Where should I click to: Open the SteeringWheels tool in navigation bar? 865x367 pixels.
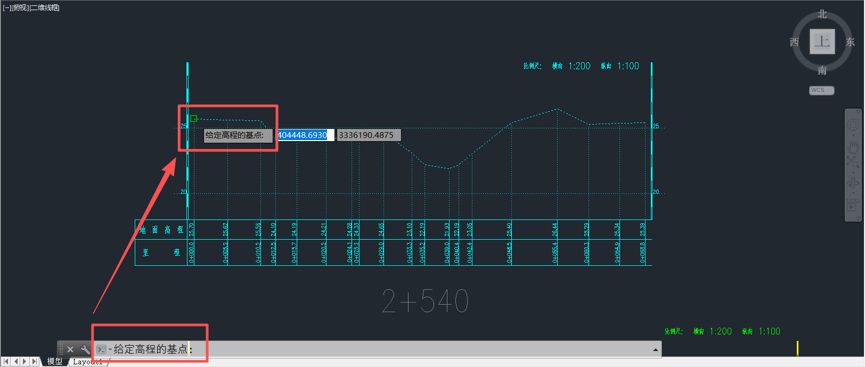point(852,125)
